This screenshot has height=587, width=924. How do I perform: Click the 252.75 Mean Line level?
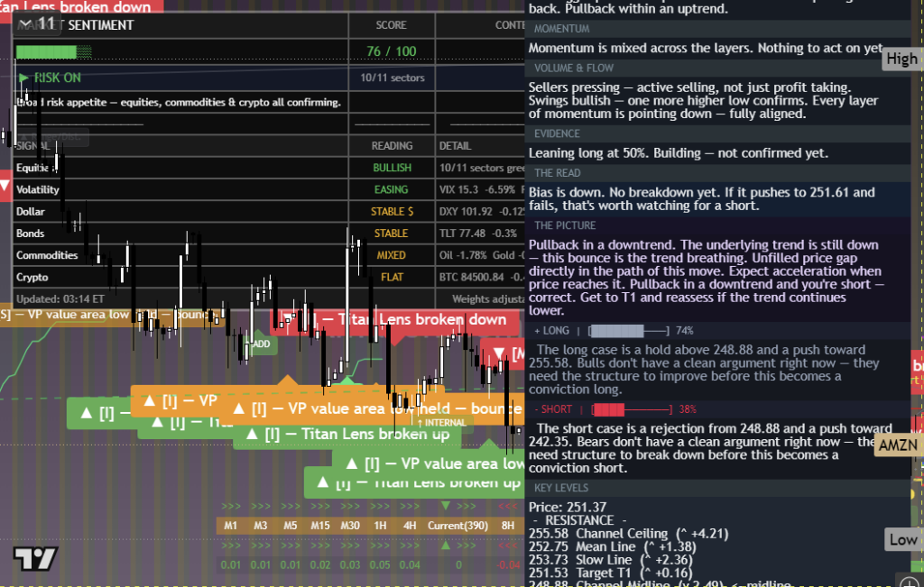(613, 547)
